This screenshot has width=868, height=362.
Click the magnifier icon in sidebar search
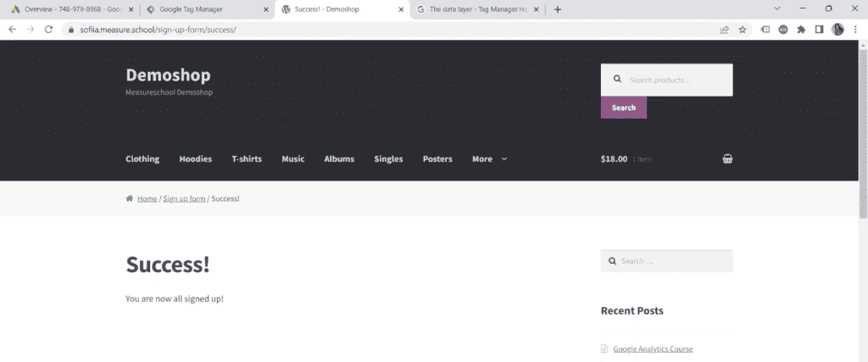[612, 261]
